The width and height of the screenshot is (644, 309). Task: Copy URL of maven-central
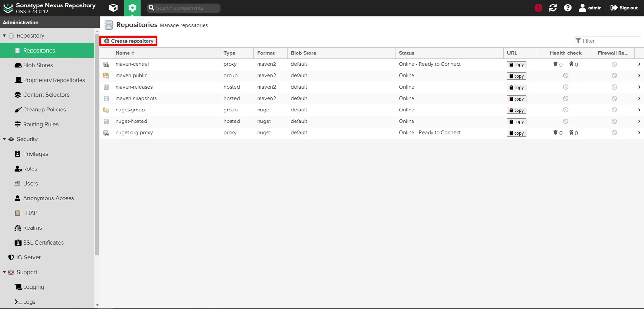pos(516,65)
